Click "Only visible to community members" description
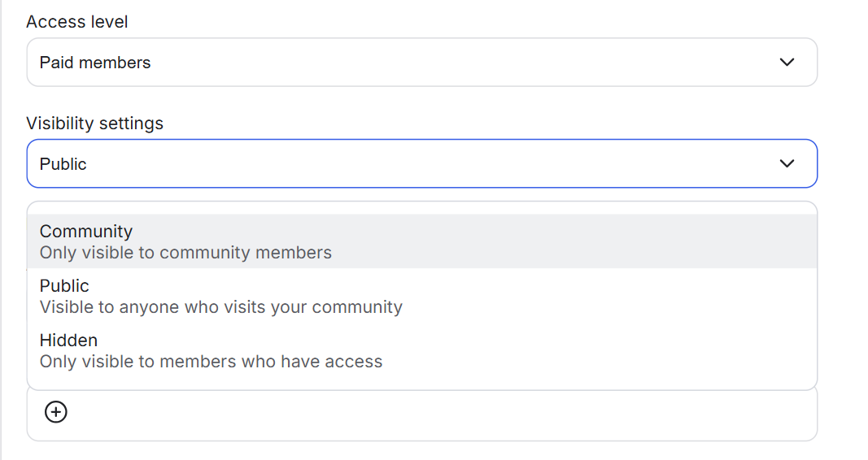 (185, 253)
